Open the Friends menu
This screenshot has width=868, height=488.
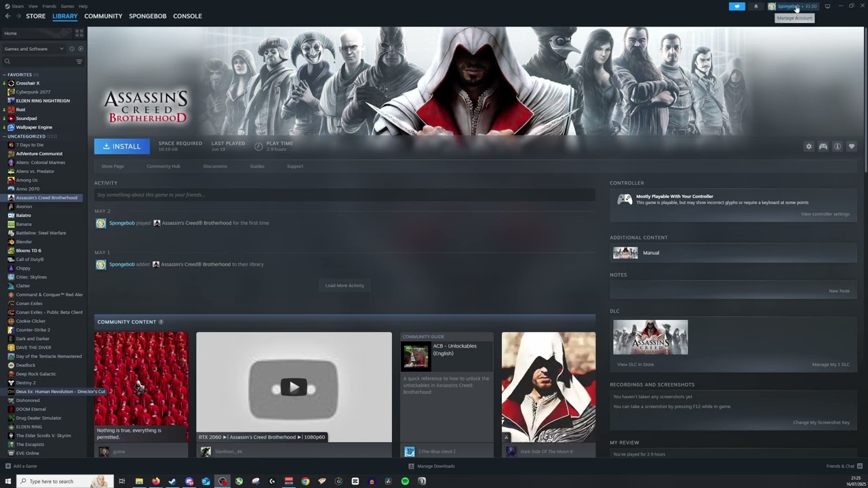pos(50,6)
